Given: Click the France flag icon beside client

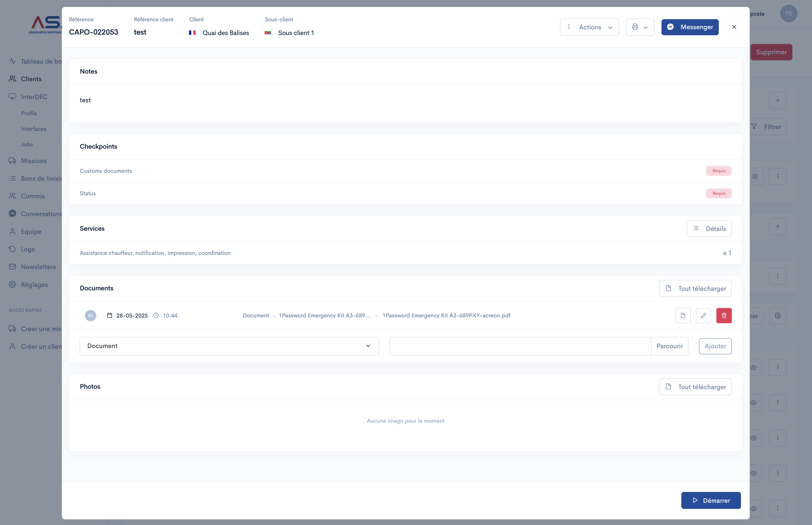Looking at the screenshot, I should 192,33.
